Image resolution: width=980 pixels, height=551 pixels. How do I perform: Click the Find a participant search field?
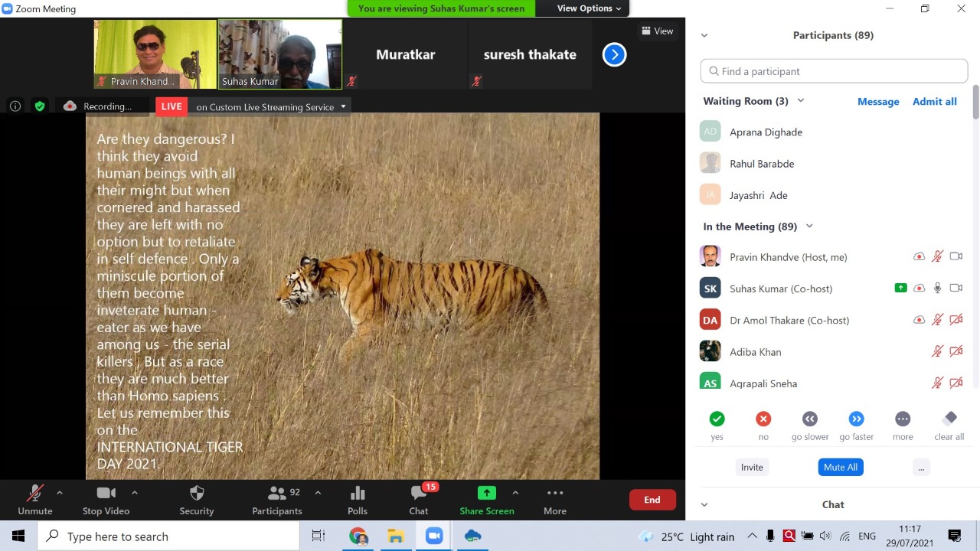point(834,71)
